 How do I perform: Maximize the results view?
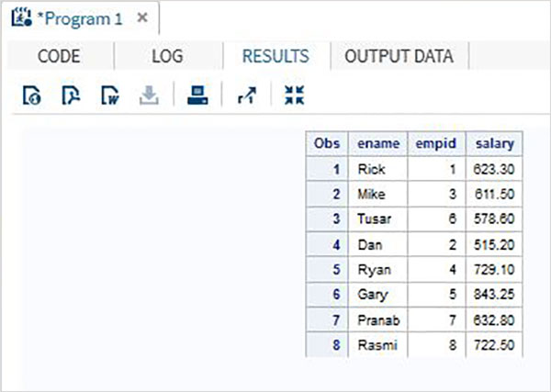point(294,95)
